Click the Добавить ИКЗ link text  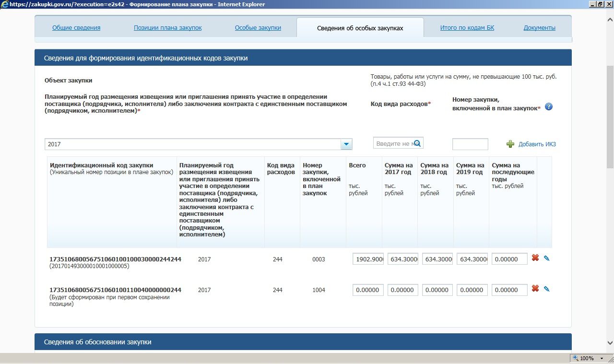(537, 144)
